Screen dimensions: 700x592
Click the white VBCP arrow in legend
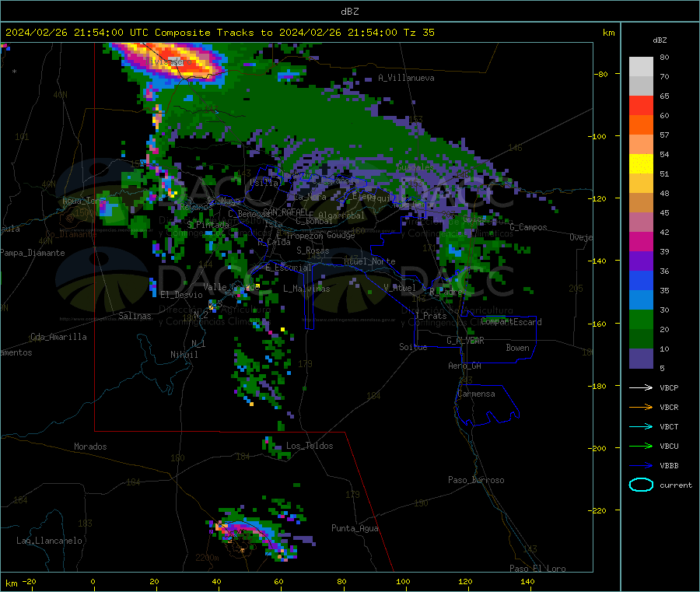coord(641,387)
